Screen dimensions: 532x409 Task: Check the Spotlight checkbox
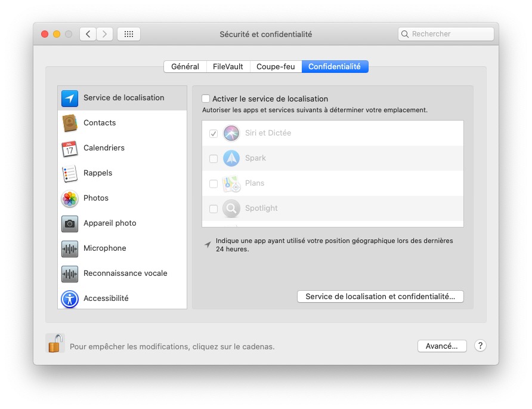(x=214, y=209)
